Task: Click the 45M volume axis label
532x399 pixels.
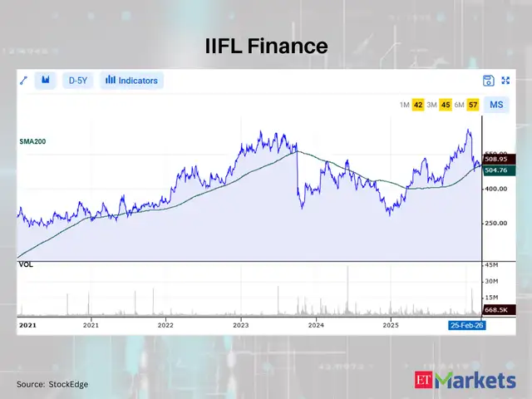Action: click(x=491, y=264)
